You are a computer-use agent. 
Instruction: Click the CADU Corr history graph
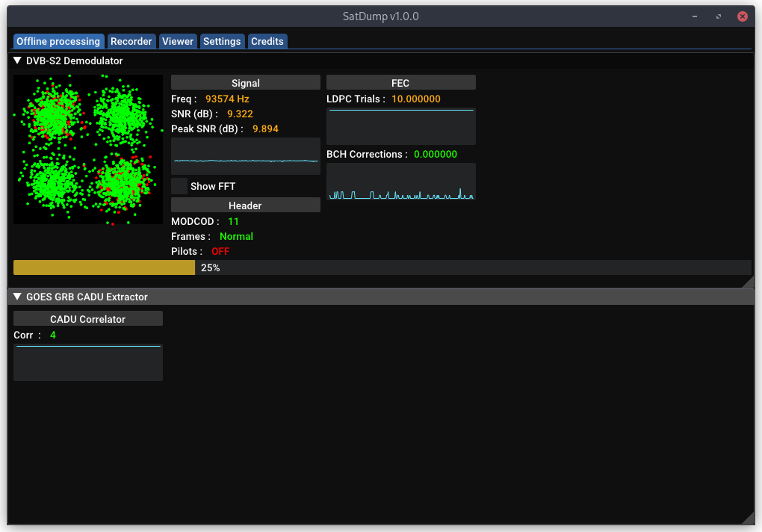88,362
